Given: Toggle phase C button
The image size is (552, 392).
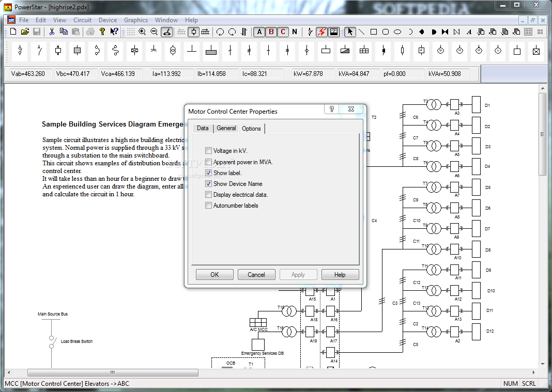Looking at the screenshot, I should (x=283, y=32).
